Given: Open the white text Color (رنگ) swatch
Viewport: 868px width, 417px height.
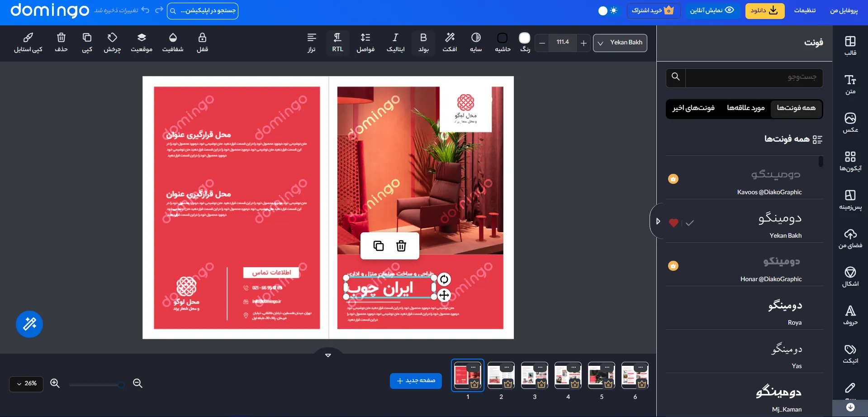Looking at the screenshot, I should 524,38.
